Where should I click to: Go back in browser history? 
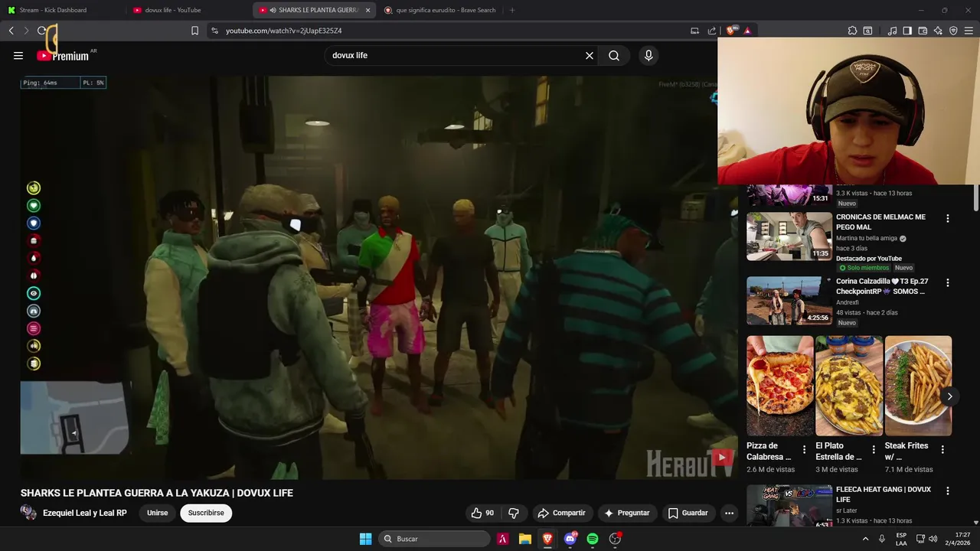pos(11,31)
